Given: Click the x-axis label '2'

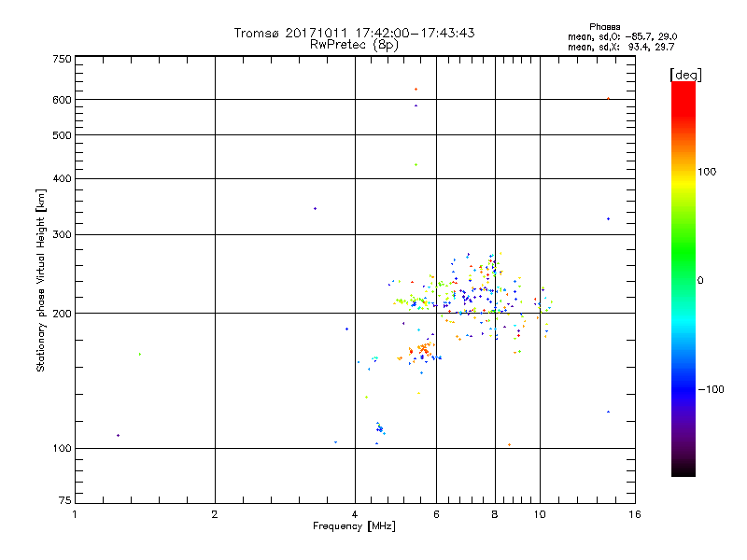Looking at the screenshot, I should pyautogui.click(x=215, y=514).
